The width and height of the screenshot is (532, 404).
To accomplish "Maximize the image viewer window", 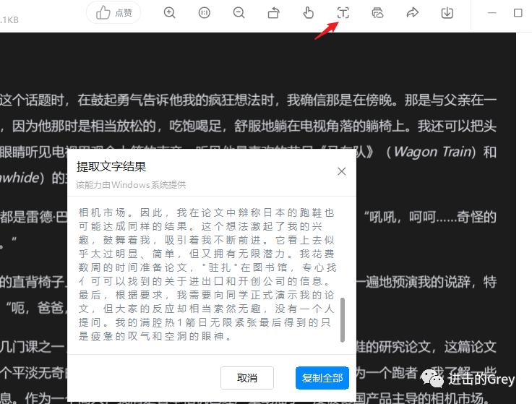I will point(518,13).
